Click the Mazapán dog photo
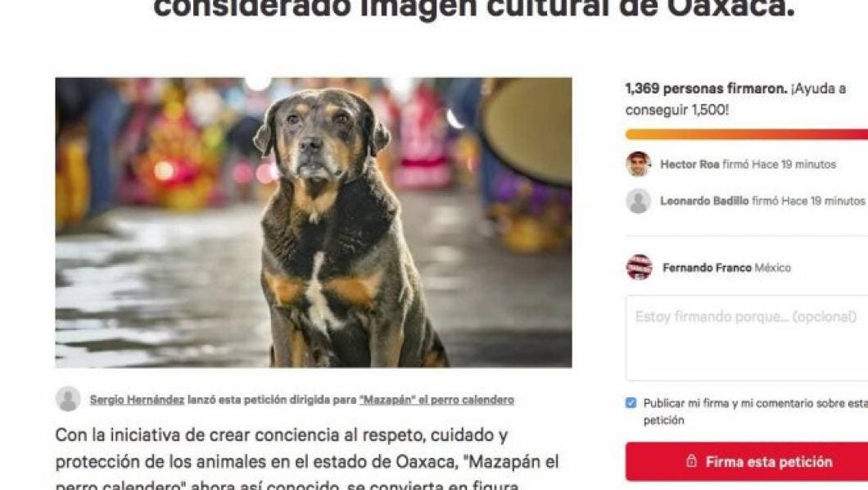Viewport: 868px width, 490px height. click(314, 223)
